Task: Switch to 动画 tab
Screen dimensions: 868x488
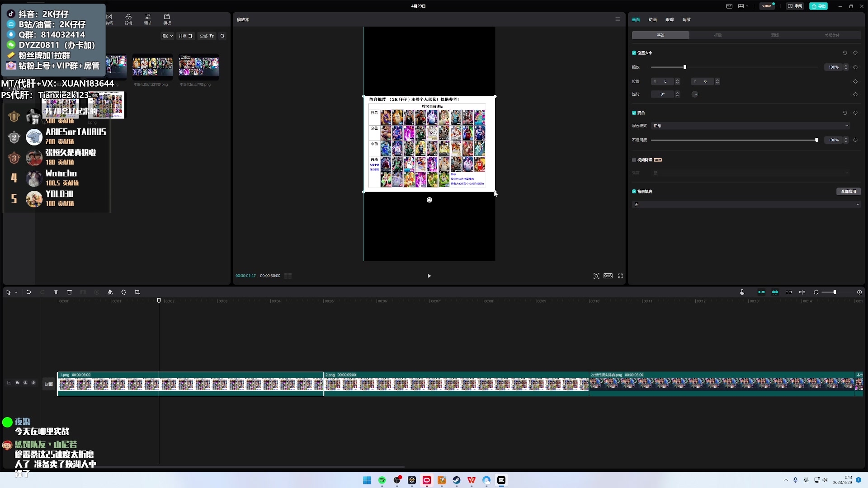Action: [x=652, y=19]
